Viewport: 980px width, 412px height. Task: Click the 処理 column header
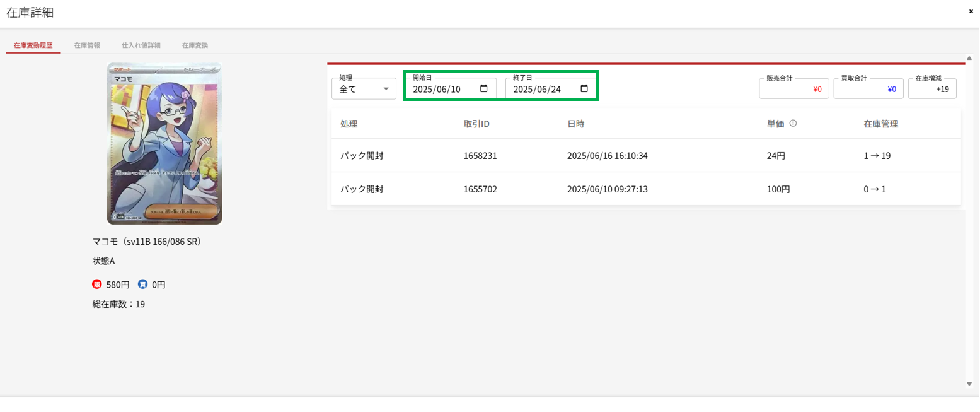tap(349, 124)
